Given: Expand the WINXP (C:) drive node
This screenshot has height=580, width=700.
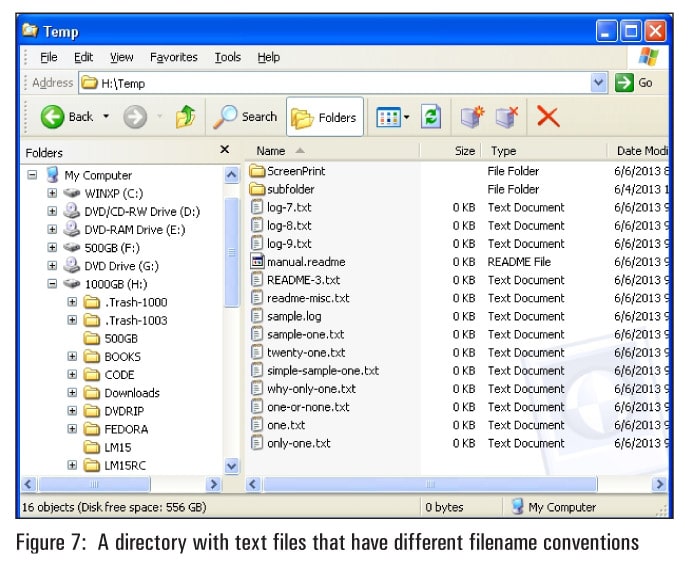Looking at the screenshot, I should click(x=52, y=193).
